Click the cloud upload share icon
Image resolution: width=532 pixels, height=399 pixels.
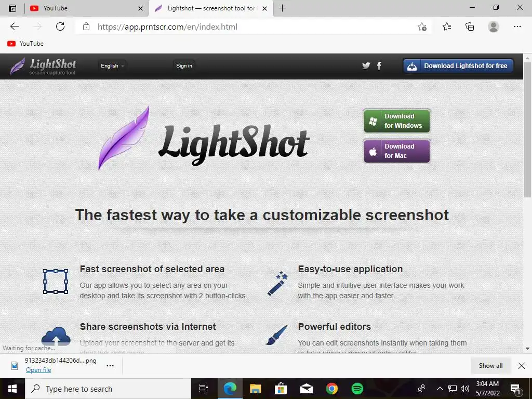coord(56,336)
